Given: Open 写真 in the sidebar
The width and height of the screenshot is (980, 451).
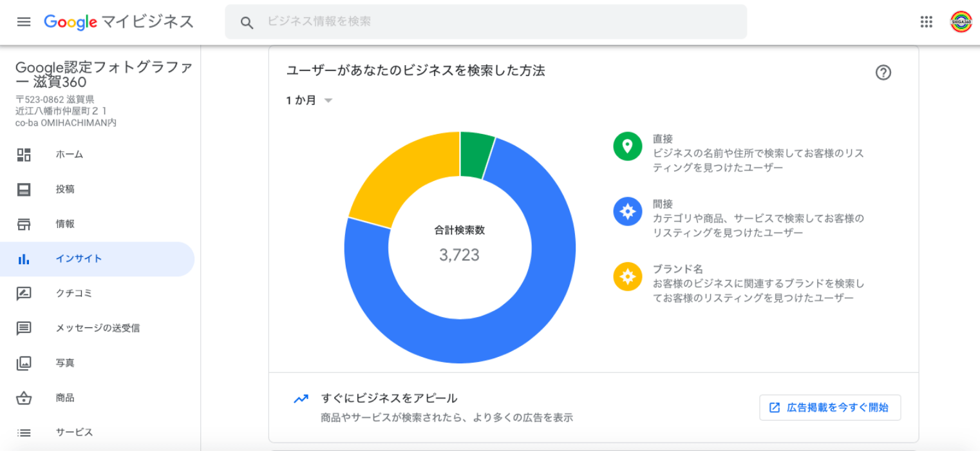Looking at the screenshot, I should pyautogui.click(x=65, y=363).
